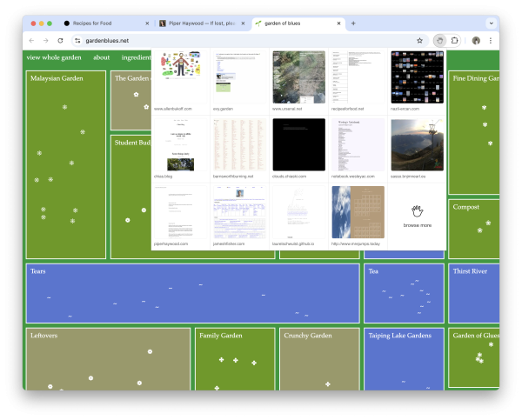This screenshot has width=522, height=420.
Task: Open the about link
Action: 102,57
